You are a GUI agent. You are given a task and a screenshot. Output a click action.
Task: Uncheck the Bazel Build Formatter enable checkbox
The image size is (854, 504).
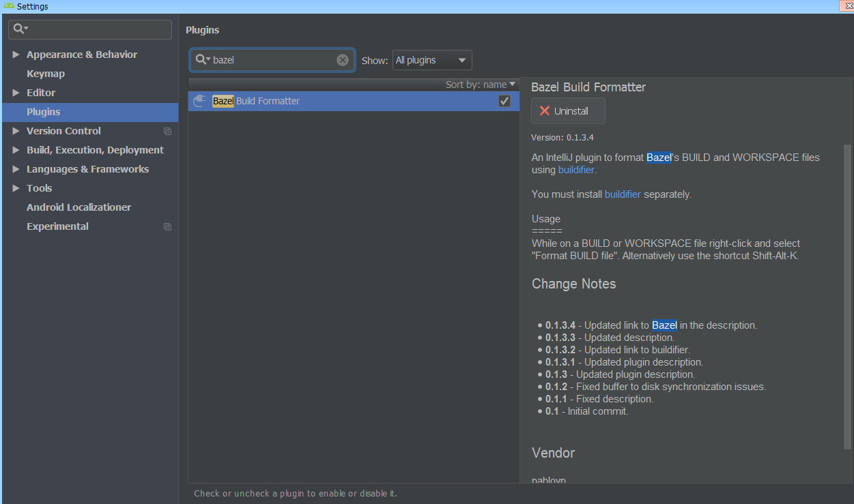click(504, 101)
